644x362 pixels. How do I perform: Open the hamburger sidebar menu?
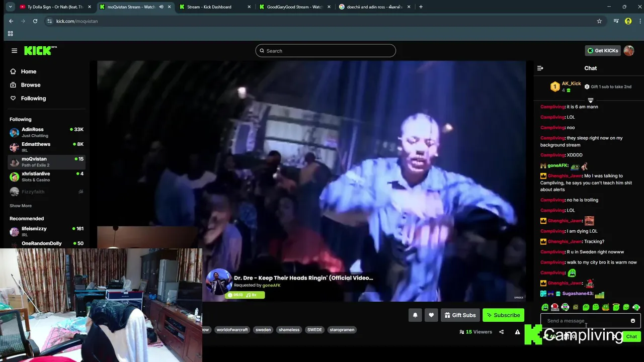pos(14,51)
